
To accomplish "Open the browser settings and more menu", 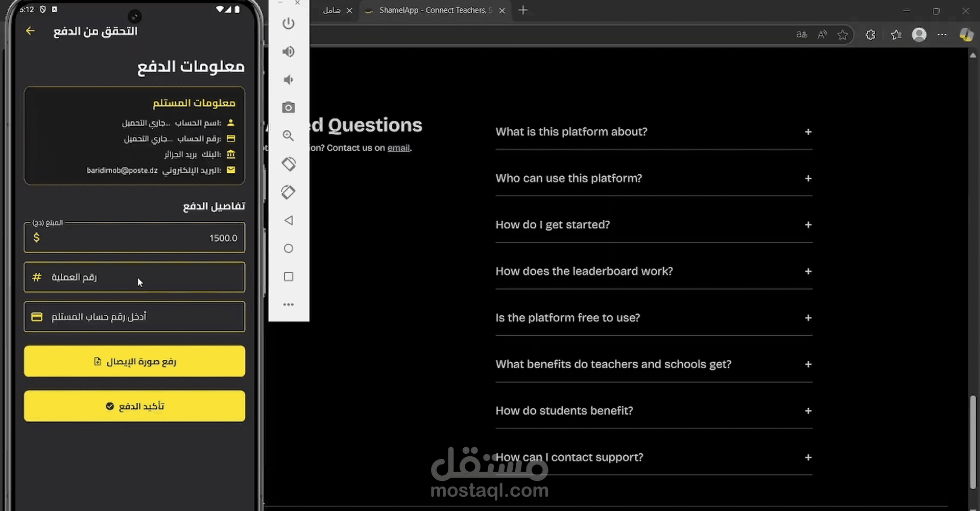I will coord(942,35).
